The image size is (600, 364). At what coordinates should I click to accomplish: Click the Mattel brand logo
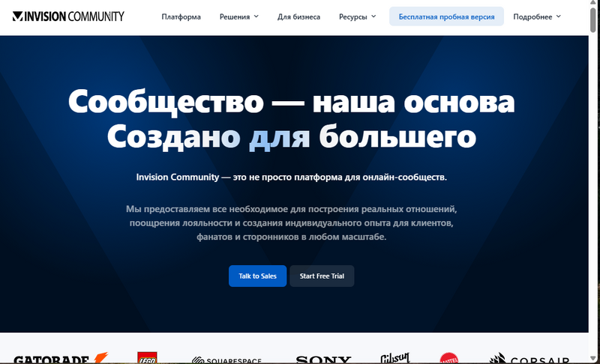click(448, 358)
